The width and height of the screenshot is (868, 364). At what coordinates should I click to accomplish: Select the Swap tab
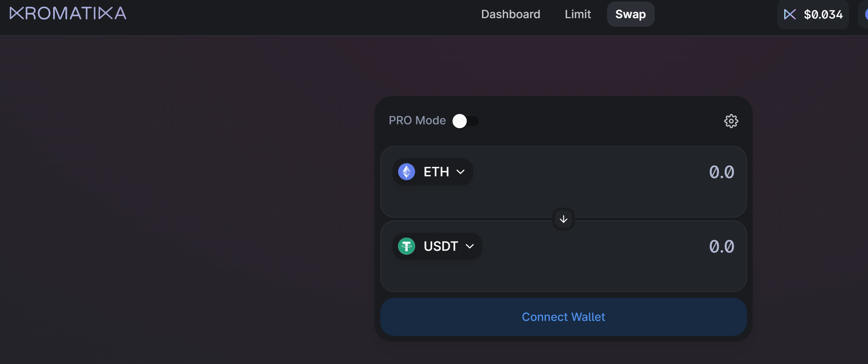pos(631,14)
